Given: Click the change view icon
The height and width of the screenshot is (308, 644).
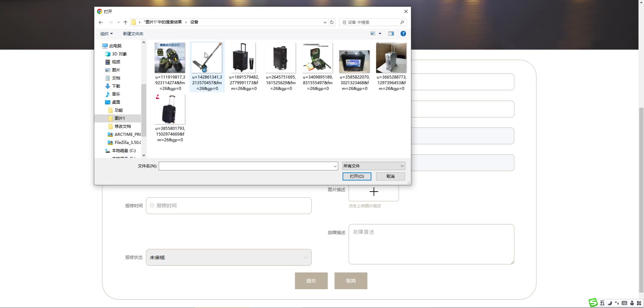Looking at the screenshot, I should click(373, 34).
